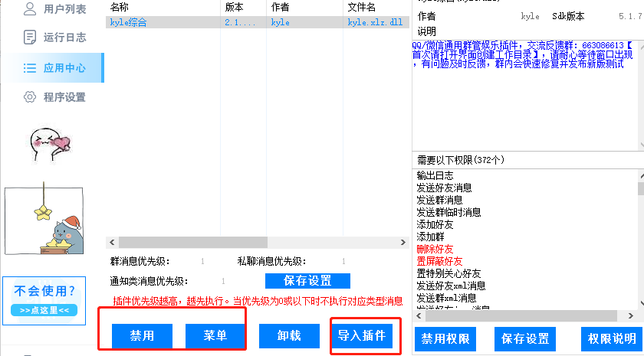Click the 应用中心 list icon
The width and height of the screenshot is (644, 356).
(x=30, y=68)
